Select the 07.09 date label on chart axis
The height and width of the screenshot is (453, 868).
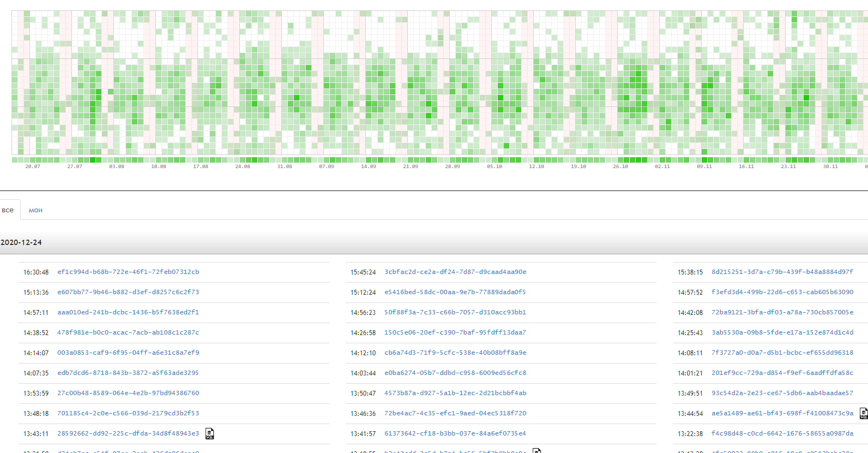[x=327, y=166]
